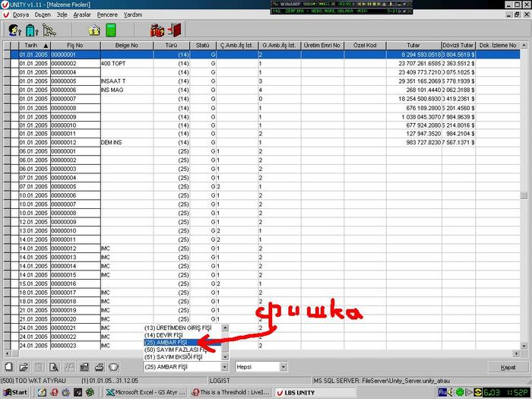Sort by the Tarih column header
Viewport: 532px width, 399px height.
pos(30,46)
